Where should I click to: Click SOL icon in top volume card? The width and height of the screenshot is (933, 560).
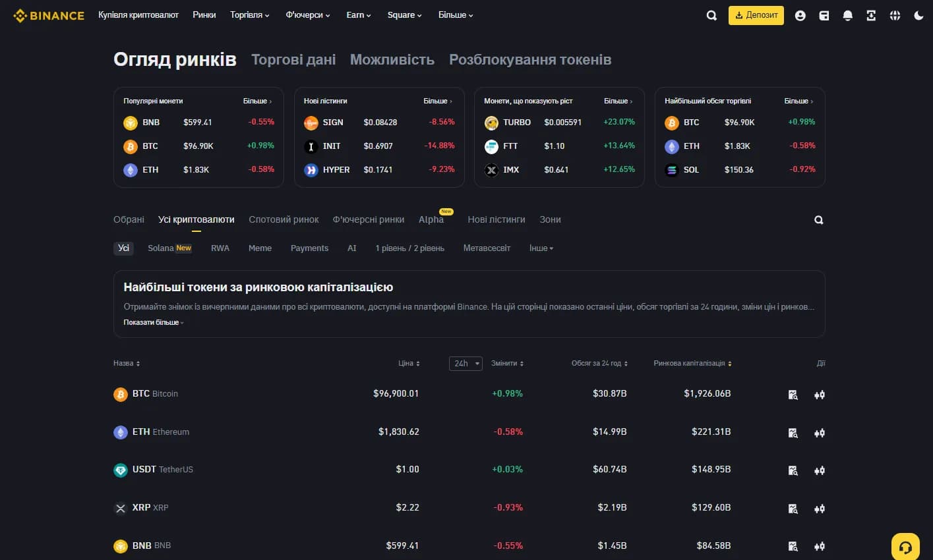coord(672,170)
